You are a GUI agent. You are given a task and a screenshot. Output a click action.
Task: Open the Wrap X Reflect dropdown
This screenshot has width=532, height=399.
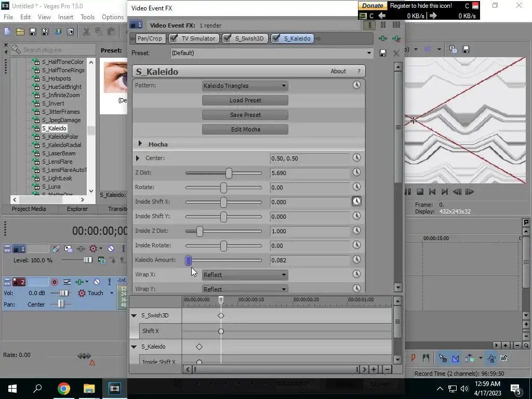click(245, 275)
